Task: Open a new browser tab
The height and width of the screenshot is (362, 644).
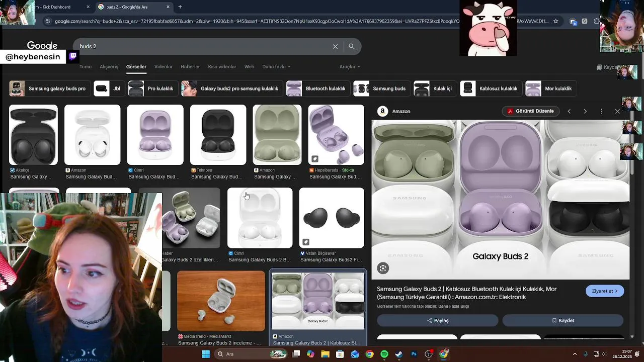Action: tap(180, 7)
